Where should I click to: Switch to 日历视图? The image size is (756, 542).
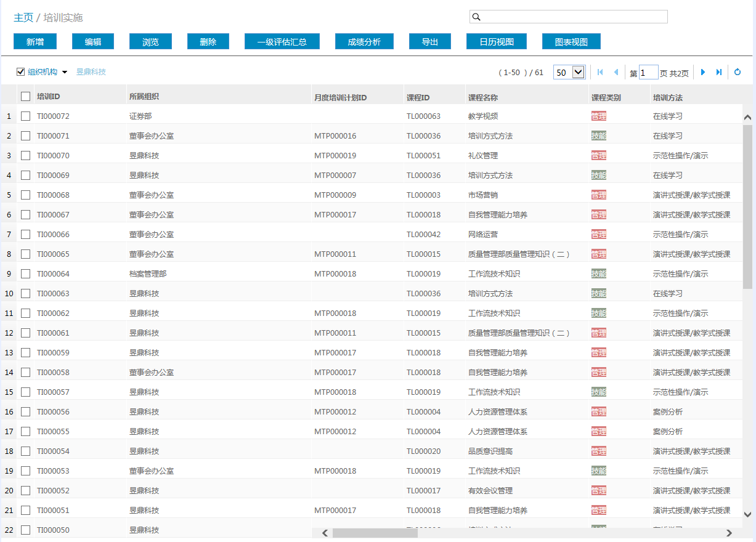coord(497,41)
